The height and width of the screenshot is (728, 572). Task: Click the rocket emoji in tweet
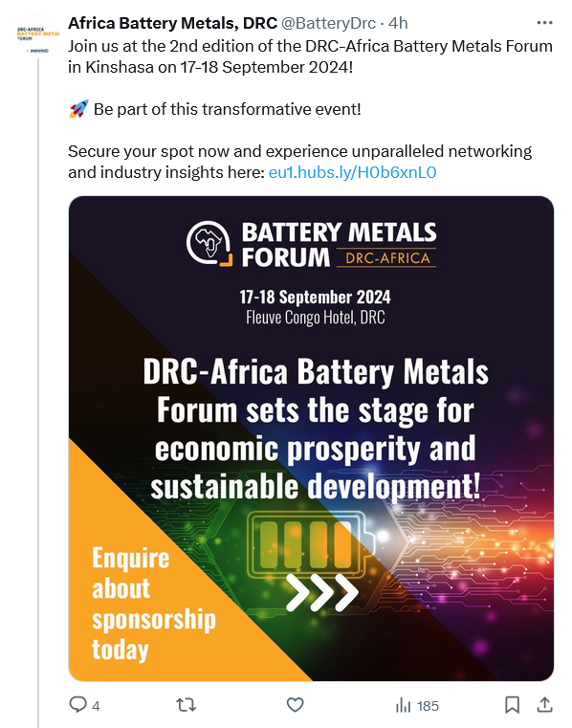tap(78, 109)
